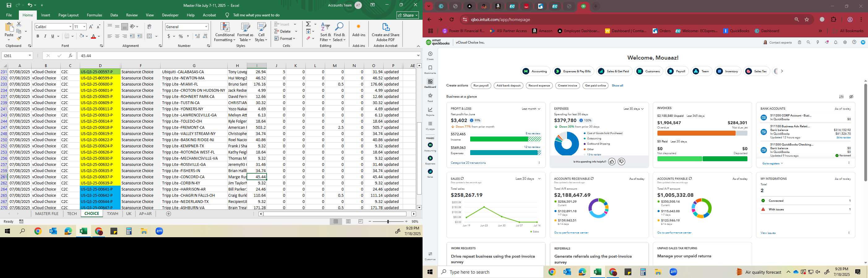Open the Data ribbon tab
The height and width of the screenshot is (278, 868).
[x=114, y=15]
